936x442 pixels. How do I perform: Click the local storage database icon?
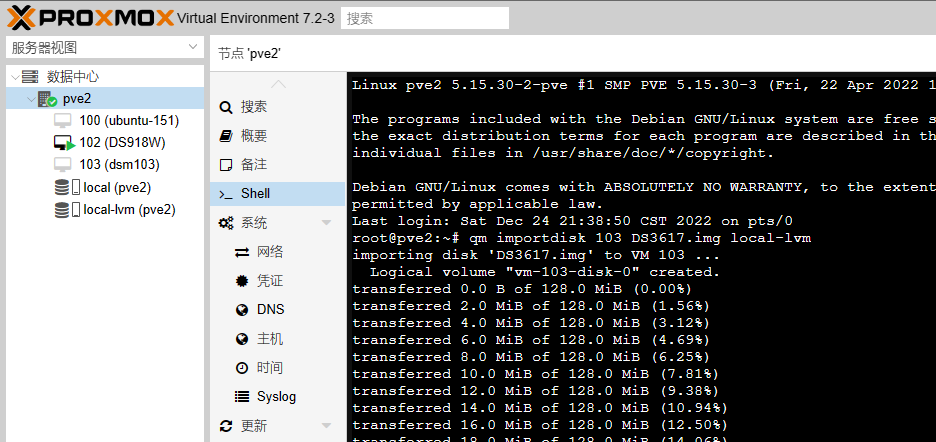[x=61, y=188]
